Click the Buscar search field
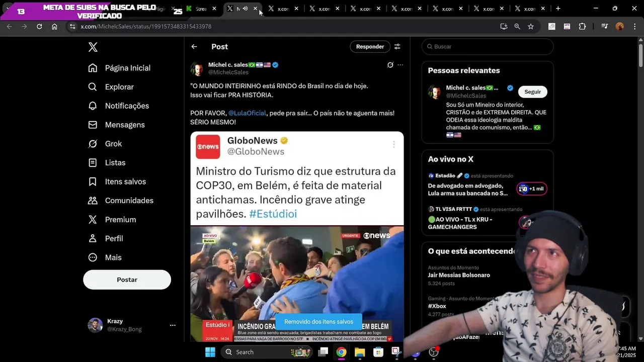This screenshot has width=644, height=362. pyautogui.click(x=488, y=47)
